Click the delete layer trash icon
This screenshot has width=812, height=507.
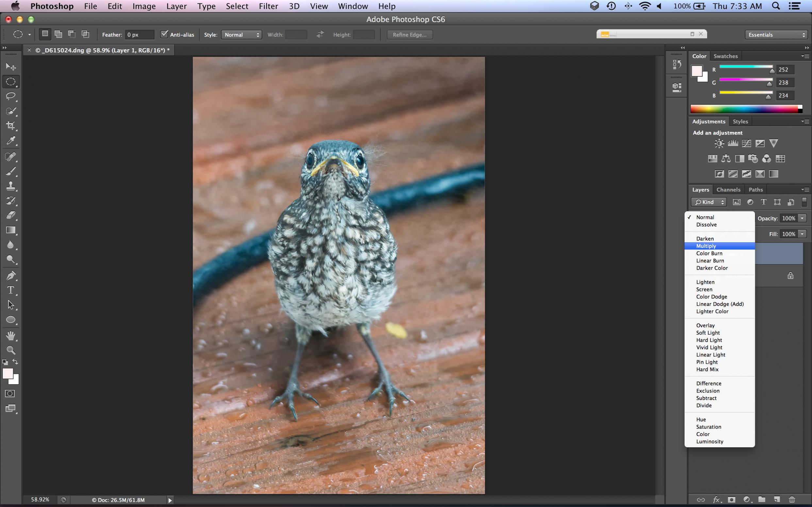791,499
